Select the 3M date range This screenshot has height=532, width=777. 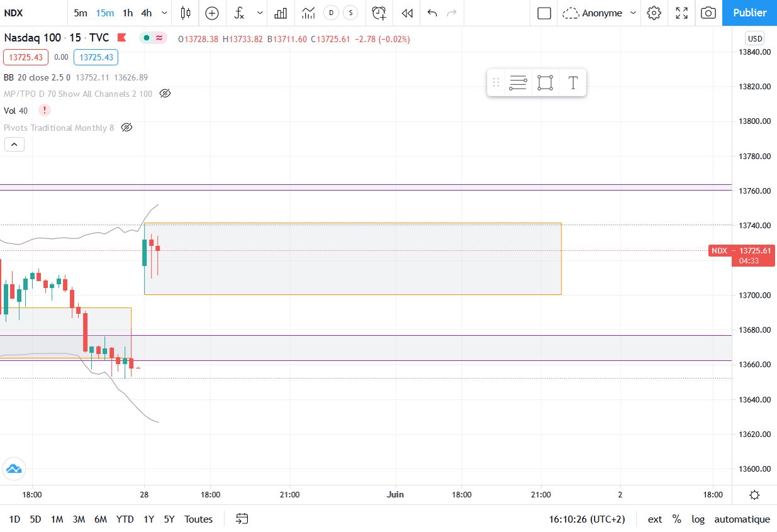pyautogui.click(x=79, y=519)
